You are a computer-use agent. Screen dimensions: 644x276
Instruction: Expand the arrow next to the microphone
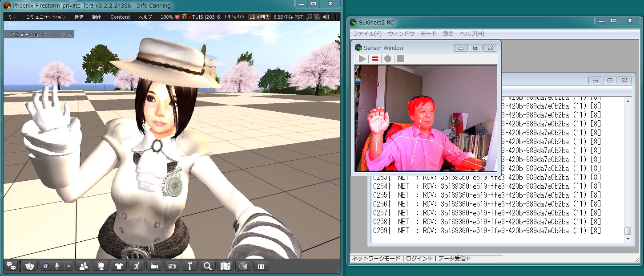[x=68, y=266]
